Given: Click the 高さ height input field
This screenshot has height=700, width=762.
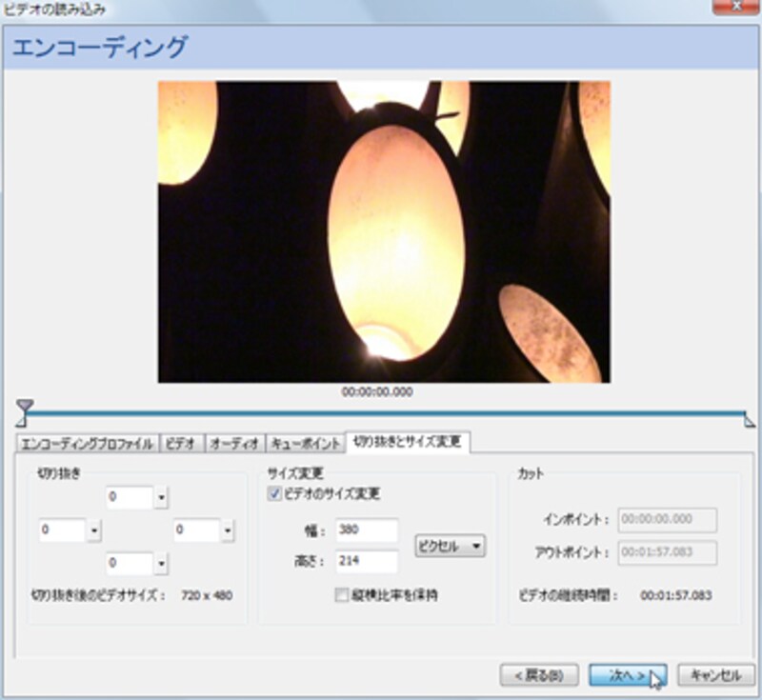Looking at the screenshot, I should tap(367, 562).
